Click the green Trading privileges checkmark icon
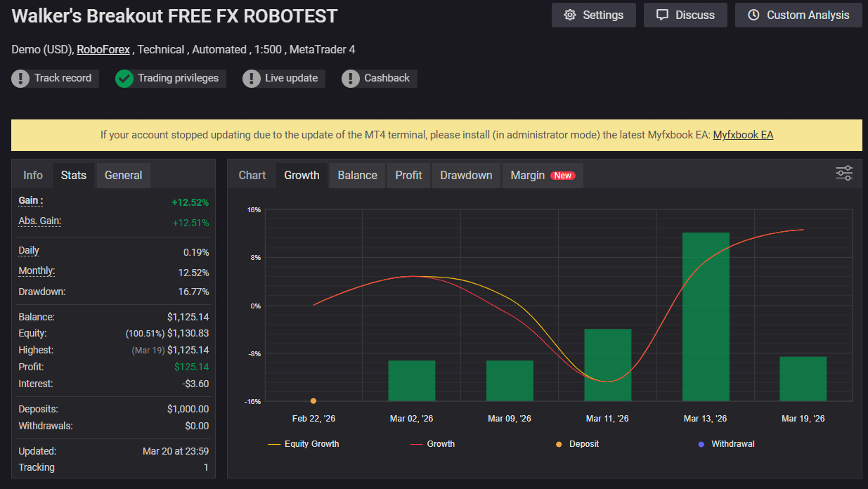This screenshot has width=868, height=489. point(124,79)
